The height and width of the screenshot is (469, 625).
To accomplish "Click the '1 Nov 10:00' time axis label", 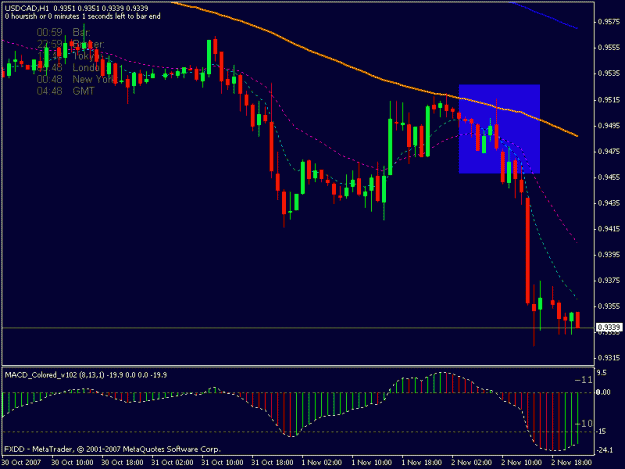I will 372,462.
